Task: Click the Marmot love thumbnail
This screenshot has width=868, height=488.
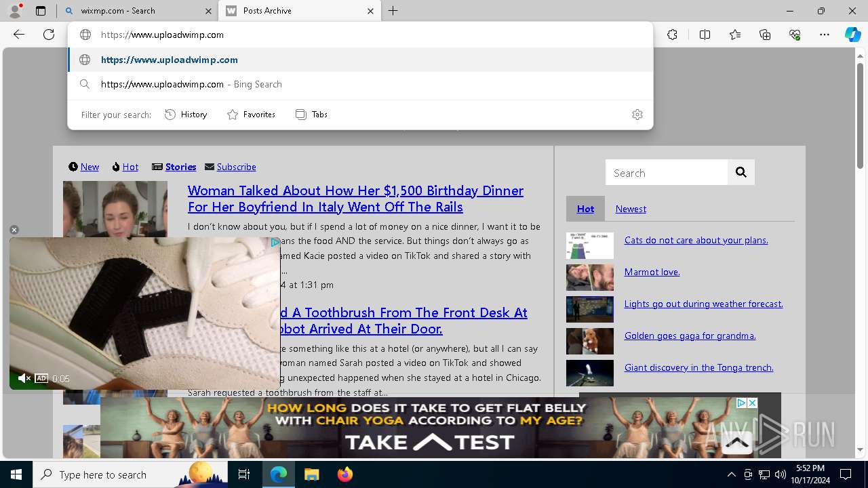Action: coord(590,277)
